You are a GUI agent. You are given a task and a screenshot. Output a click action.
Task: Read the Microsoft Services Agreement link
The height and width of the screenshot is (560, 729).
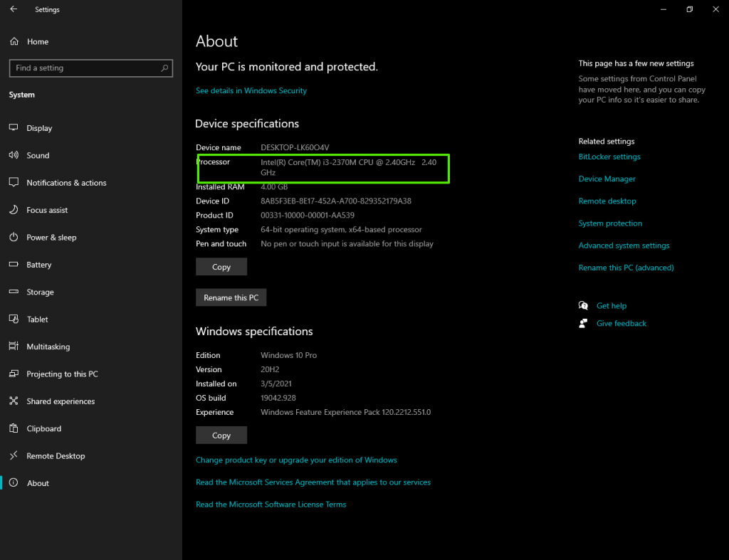[x=313, y=482]
